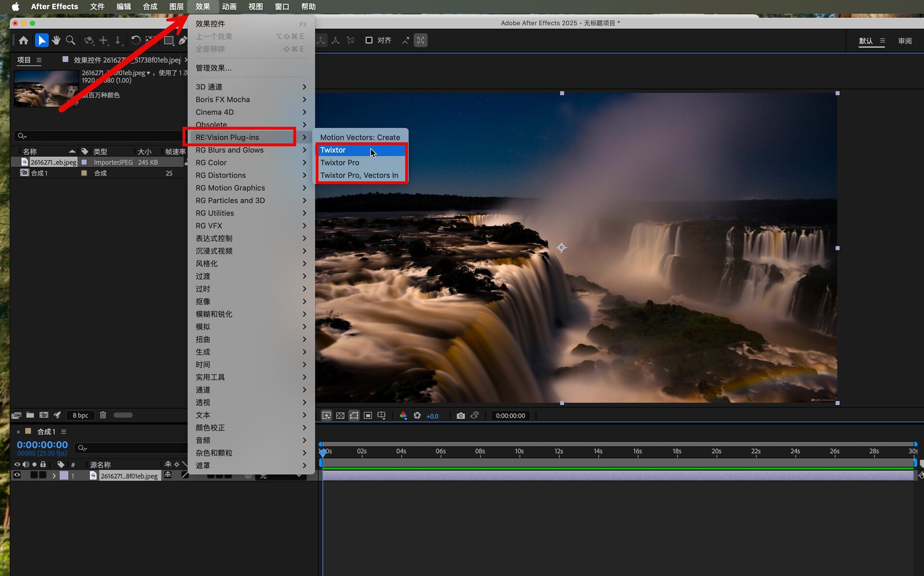Select the Hand tool
Viewport: 924px width, 576px height.
pyautogui.click(x=56, y=40)
